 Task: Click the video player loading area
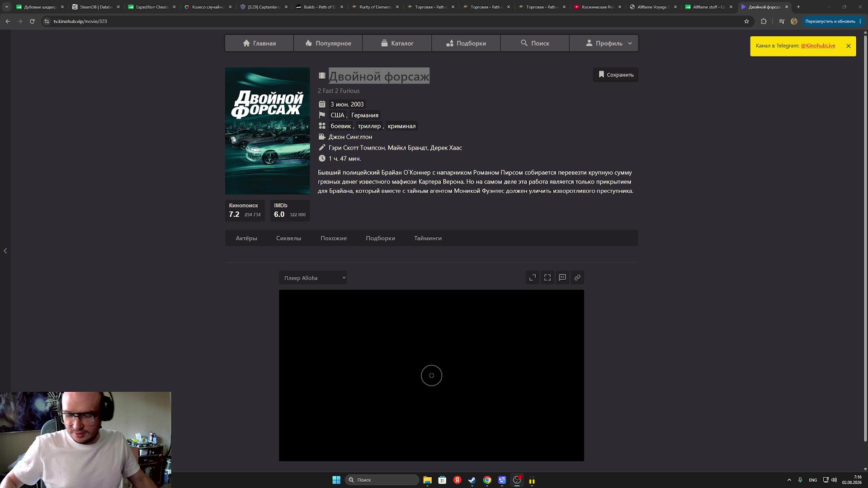coord(431,375)
